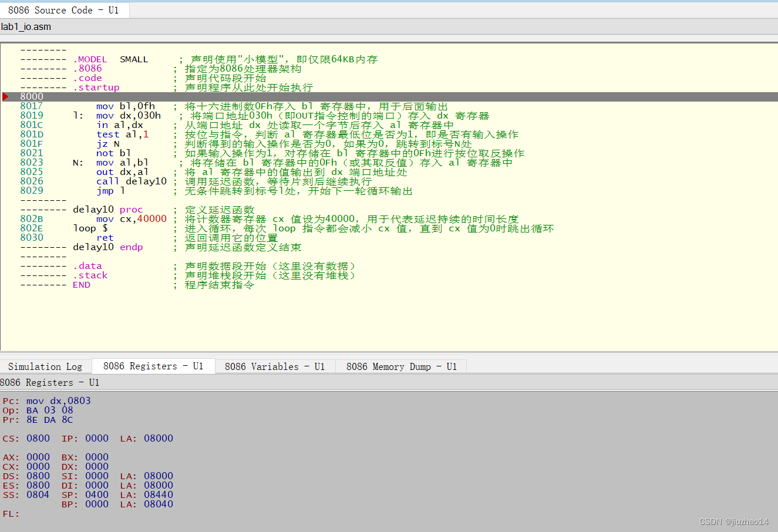Click the SP register value 0400
The width and height of the screenshot is (778, 532).
coord(96,494)
